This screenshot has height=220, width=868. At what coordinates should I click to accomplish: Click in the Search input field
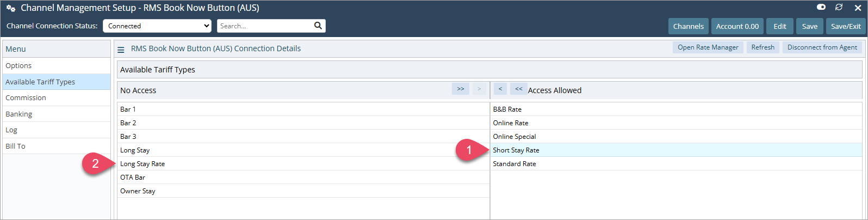coord(265,26)
